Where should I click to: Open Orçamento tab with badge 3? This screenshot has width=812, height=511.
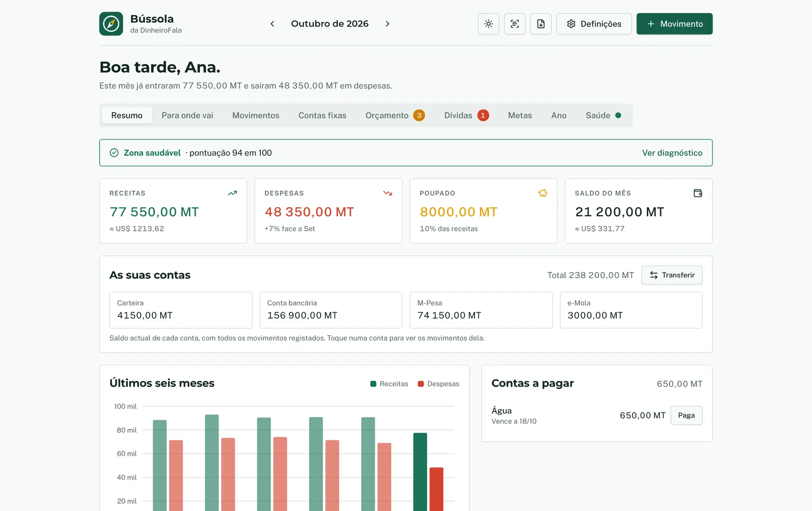click(x=395, y=115)
